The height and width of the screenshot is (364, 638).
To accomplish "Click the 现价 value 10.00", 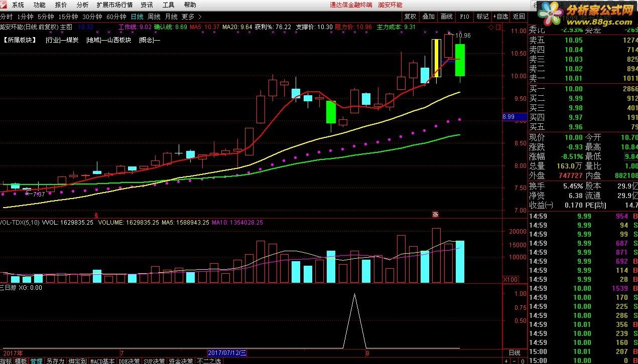I will pyautogui.click(x=574, y=137).
